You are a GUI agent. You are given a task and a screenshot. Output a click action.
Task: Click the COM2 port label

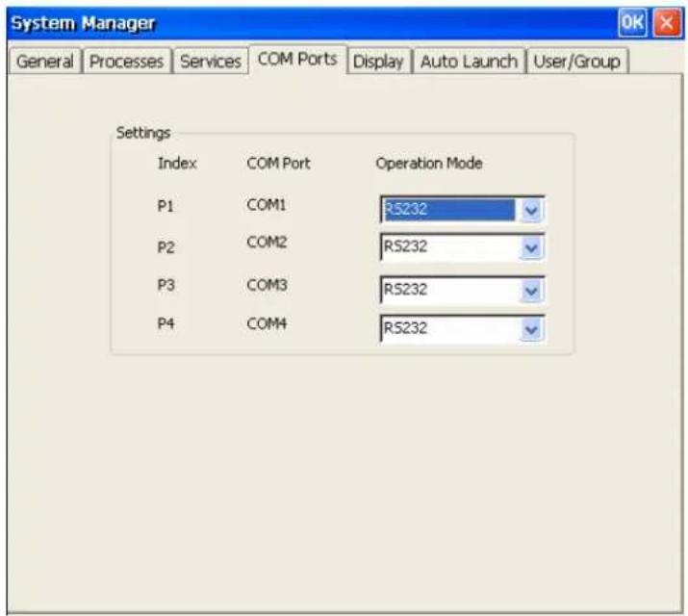pyautogui.click(x=267, y=242)
